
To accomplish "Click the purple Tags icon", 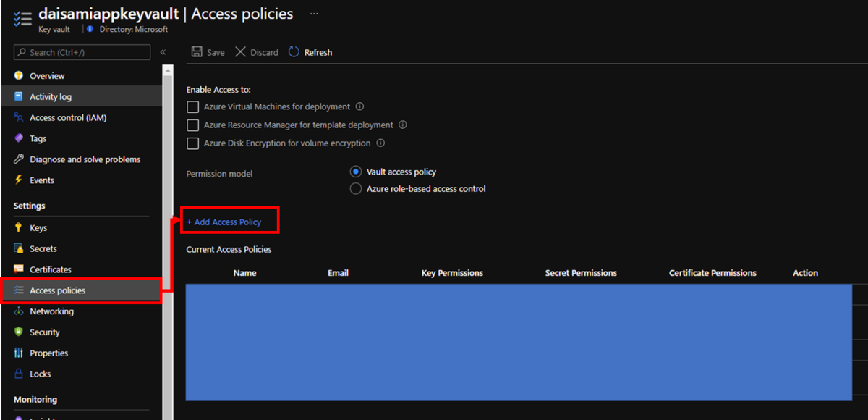I will coord(19,138).
